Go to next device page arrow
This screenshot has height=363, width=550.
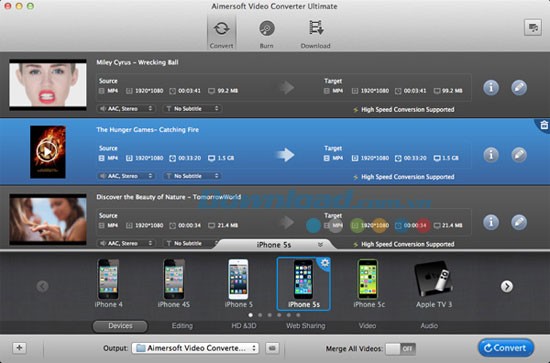(x=507, y=286)
